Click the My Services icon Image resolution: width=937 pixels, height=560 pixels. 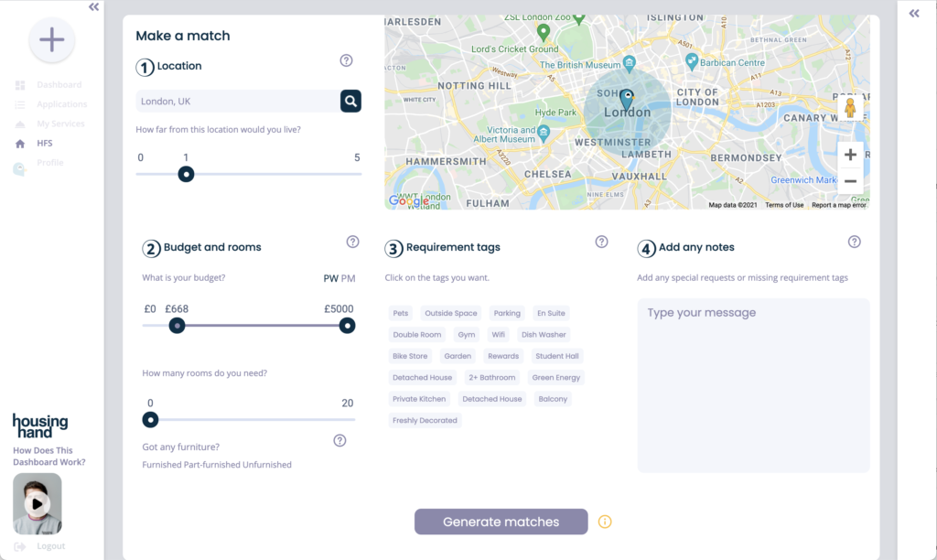pos(20,124)
